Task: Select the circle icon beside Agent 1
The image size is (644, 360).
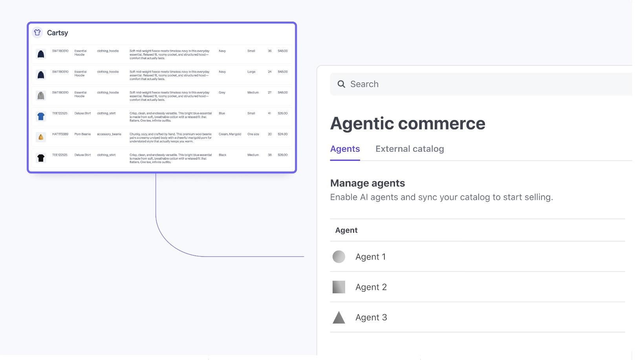Action: tap(339, 256)
